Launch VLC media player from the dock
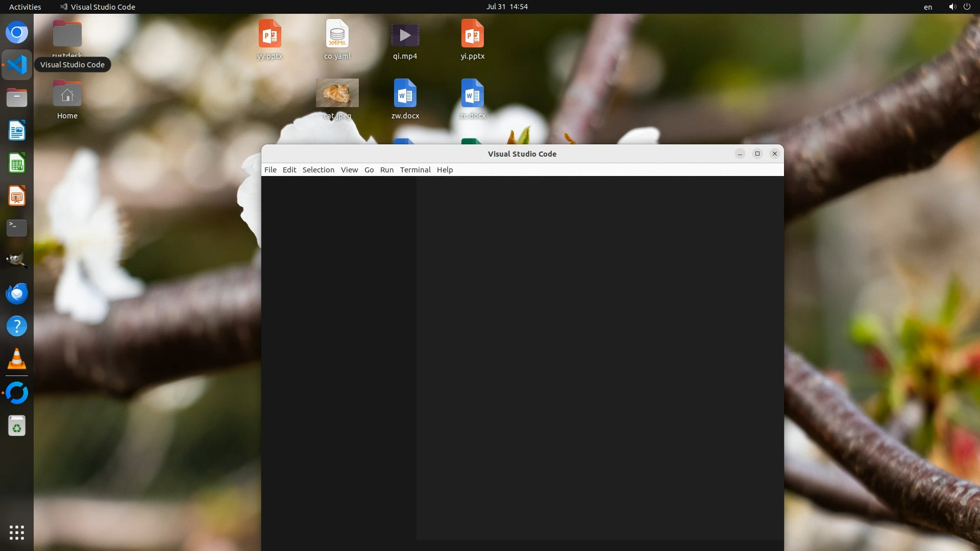Screen dimensions: 980x551 [x=17, y=359]
